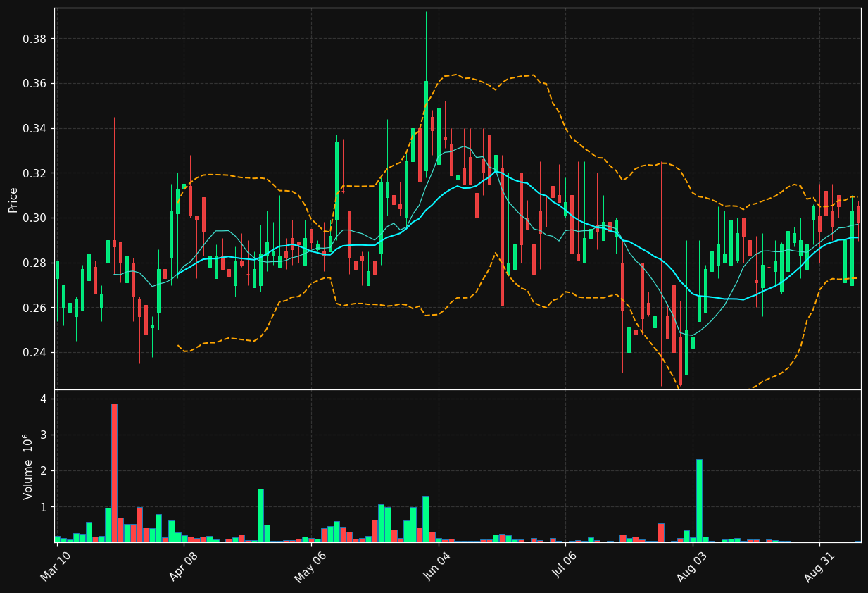The image size is (868, 593).
Task: Click the Mar 10 date label
Action: (x=56, y=566)
